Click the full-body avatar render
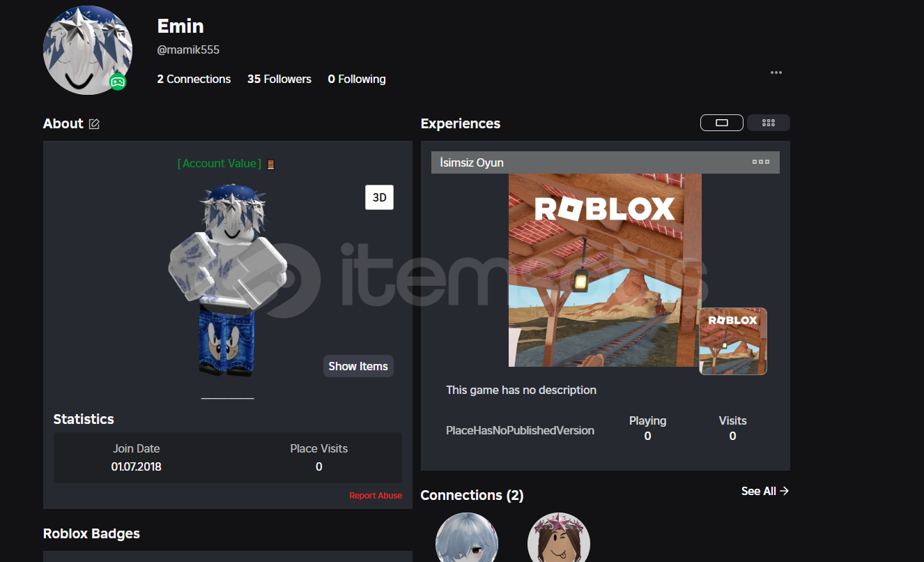The height and width of the screenshot is (562, 924). 228,280
